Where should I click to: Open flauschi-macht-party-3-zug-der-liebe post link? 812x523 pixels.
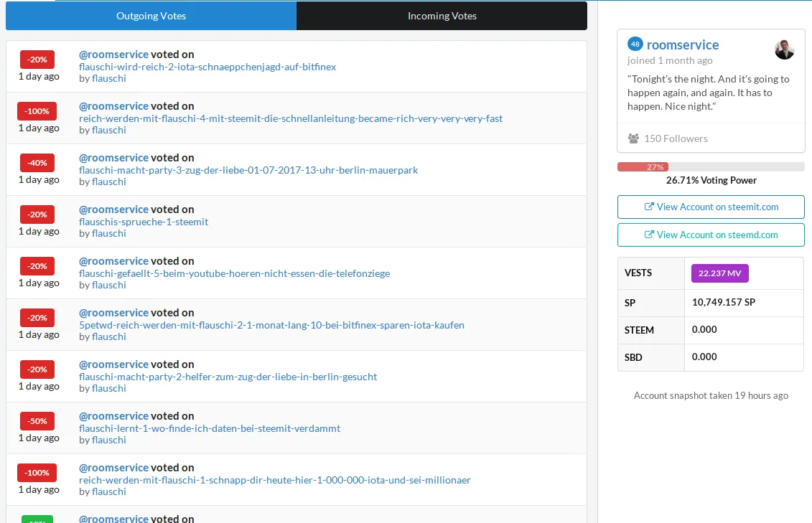248,170
